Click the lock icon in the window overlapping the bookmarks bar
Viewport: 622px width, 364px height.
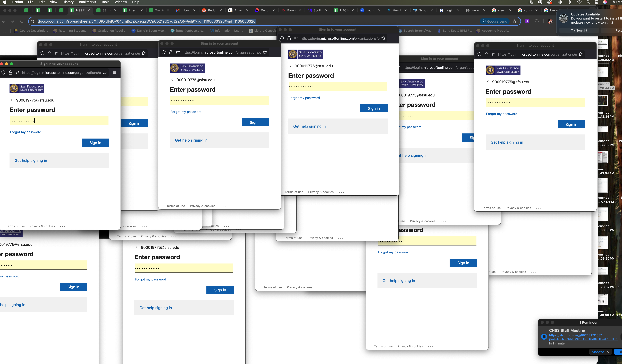click(x=289, y=39)
